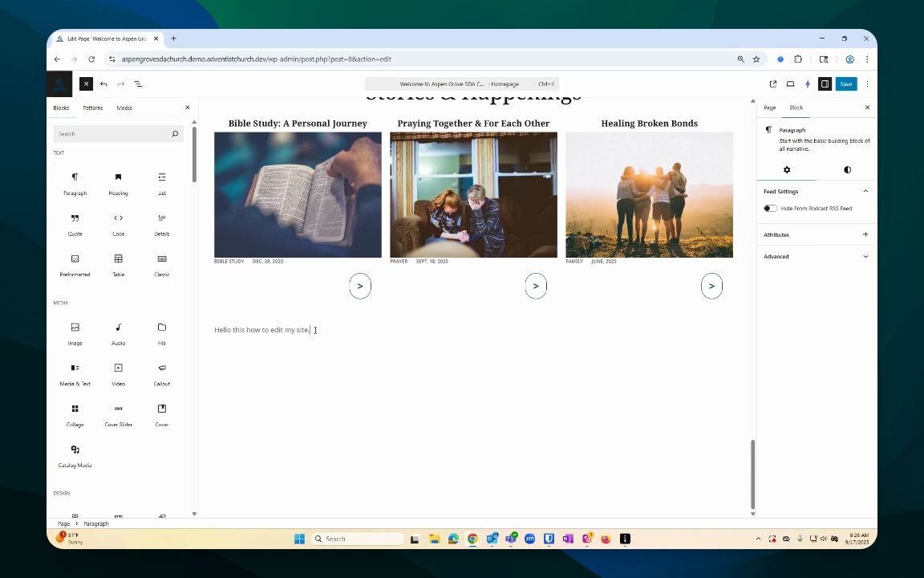The image size is (924, 578).
Task: Switch to the Patterns tab
Action: pyautogui.click(x=93, y=108)
